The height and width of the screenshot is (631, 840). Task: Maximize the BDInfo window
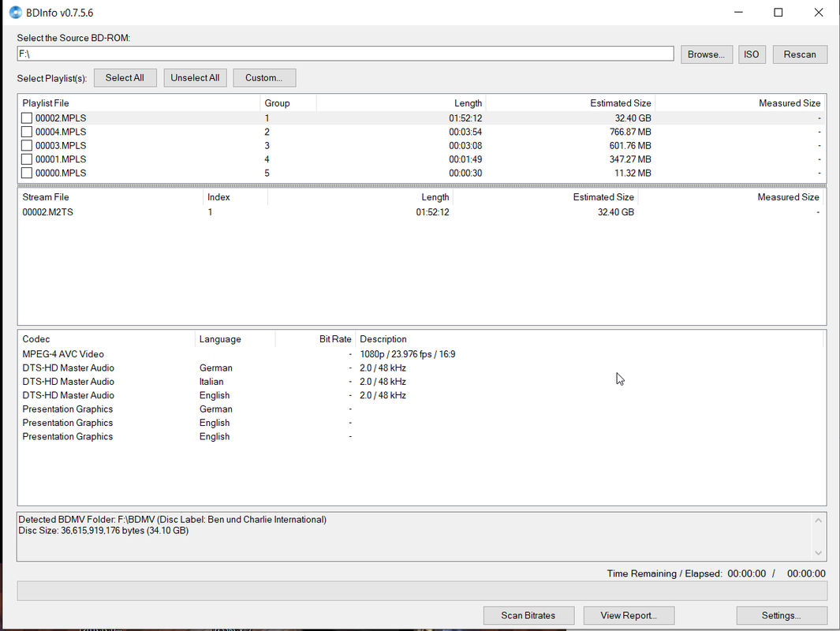coord(778,13)
